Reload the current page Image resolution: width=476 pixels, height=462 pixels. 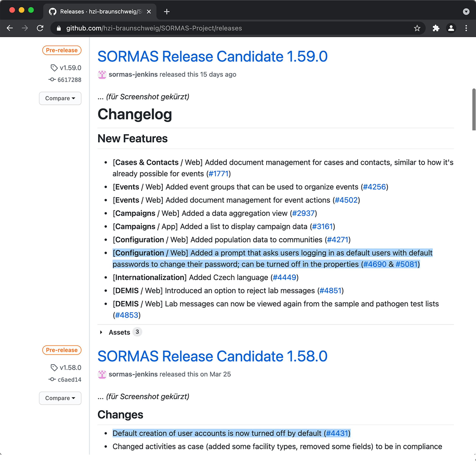point(40,28)
